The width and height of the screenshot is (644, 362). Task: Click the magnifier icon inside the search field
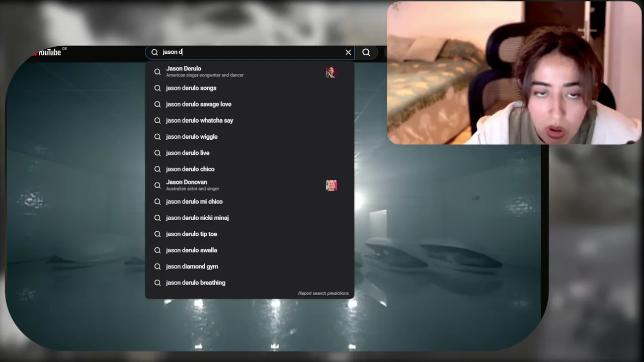click(x=155, y=52)
